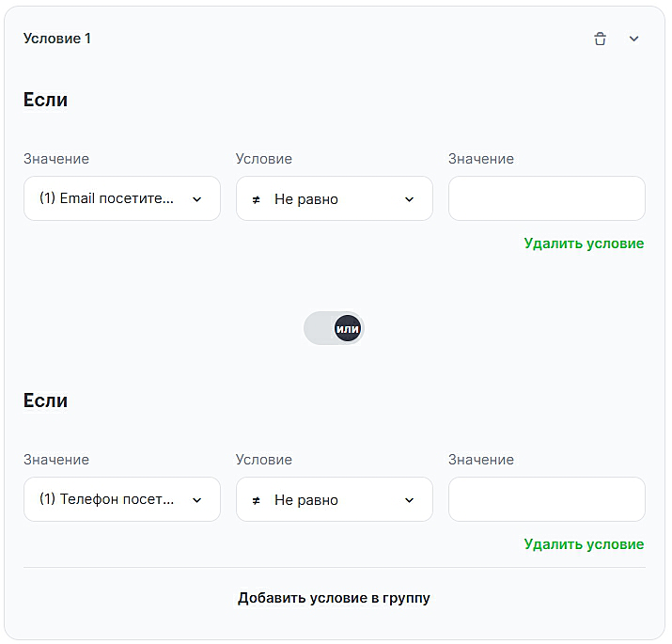Click the empty value input for the Email condition
This screenshot has width=672, height=644.
546,199
